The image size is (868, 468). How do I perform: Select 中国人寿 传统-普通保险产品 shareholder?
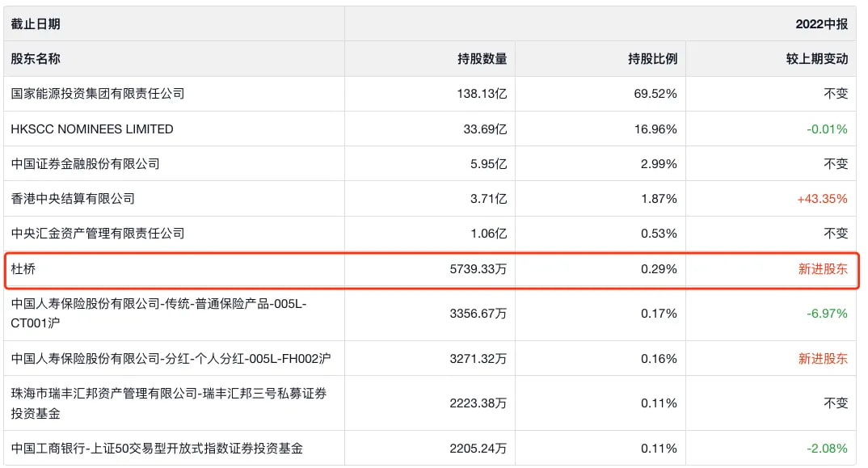(x=158, y=314)
